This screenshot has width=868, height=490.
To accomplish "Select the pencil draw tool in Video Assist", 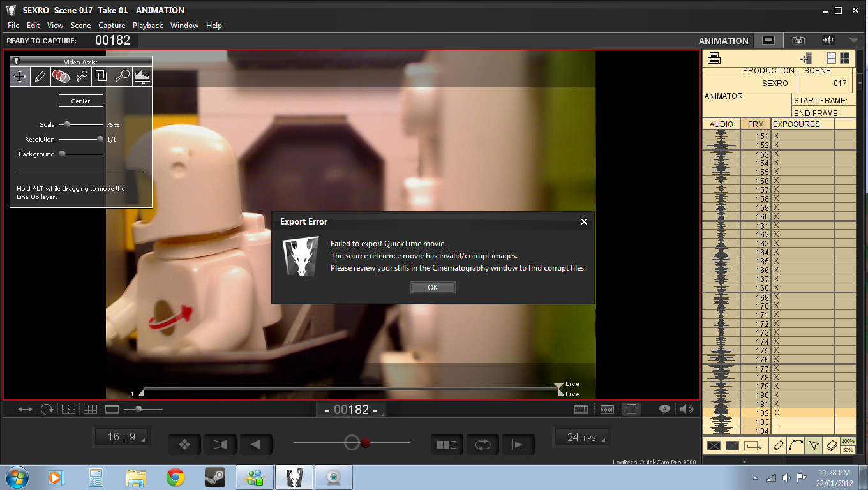I will 40,77.
